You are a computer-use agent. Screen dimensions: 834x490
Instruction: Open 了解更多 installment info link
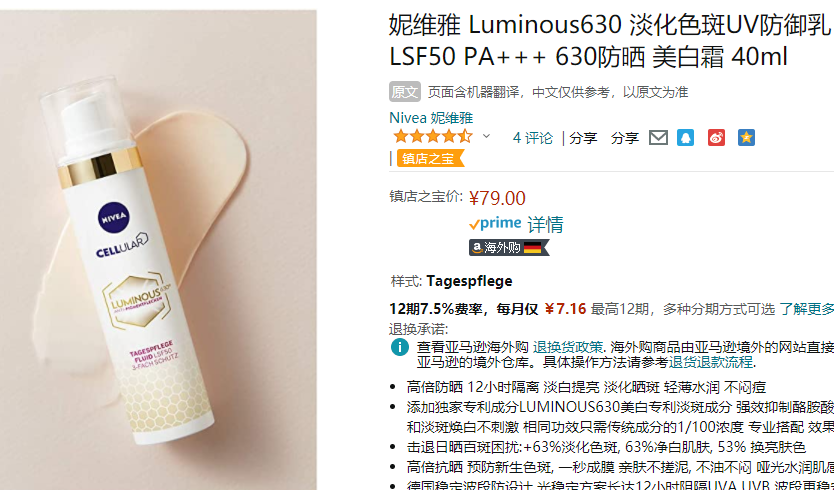[x=806, y=309]
